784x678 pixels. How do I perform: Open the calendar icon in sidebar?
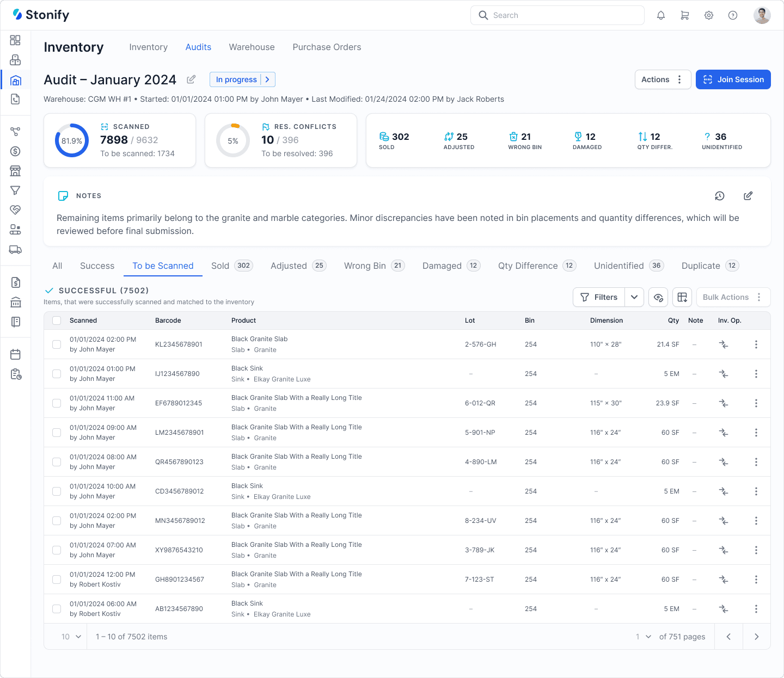tap(15, 355)
